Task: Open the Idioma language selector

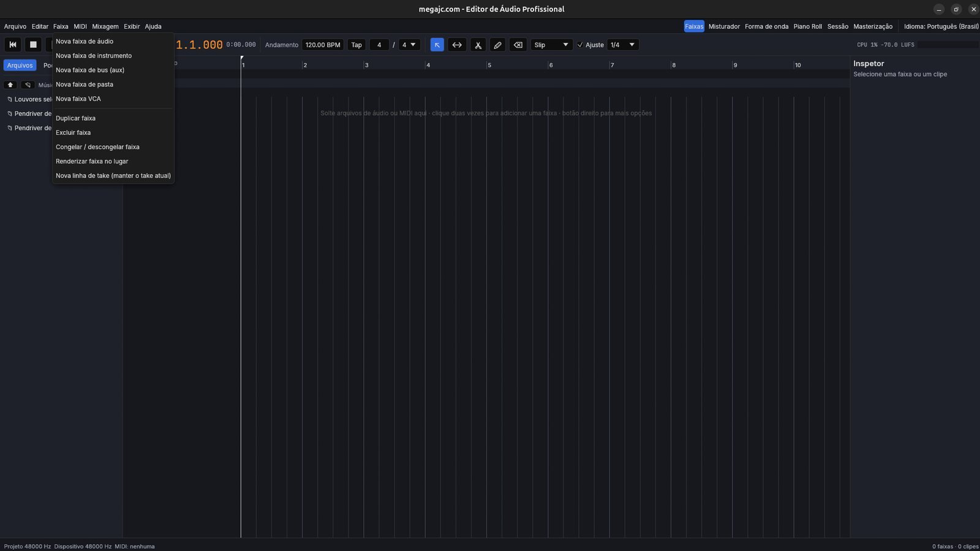Action: click(941, 26)
